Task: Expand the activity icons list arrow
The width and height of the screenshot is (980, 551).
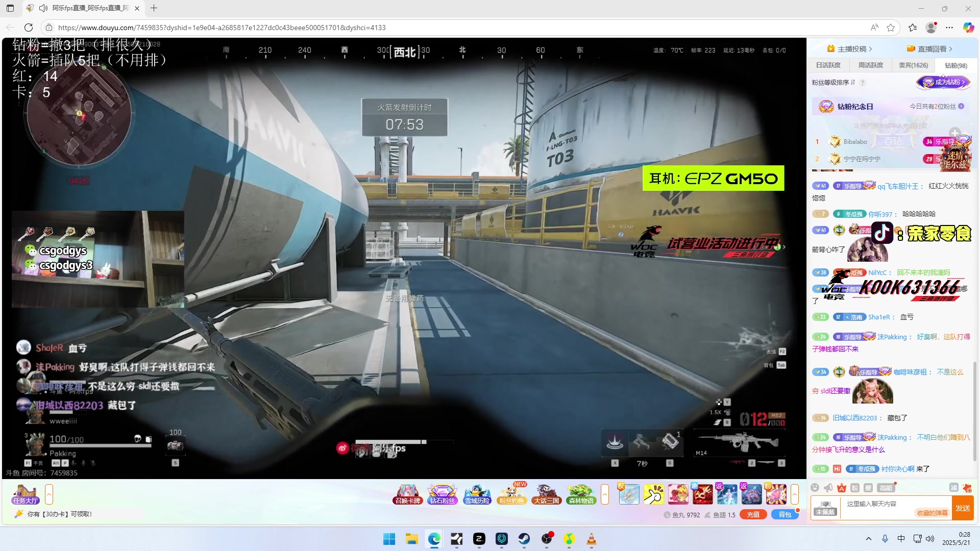Action: [605, 494]
